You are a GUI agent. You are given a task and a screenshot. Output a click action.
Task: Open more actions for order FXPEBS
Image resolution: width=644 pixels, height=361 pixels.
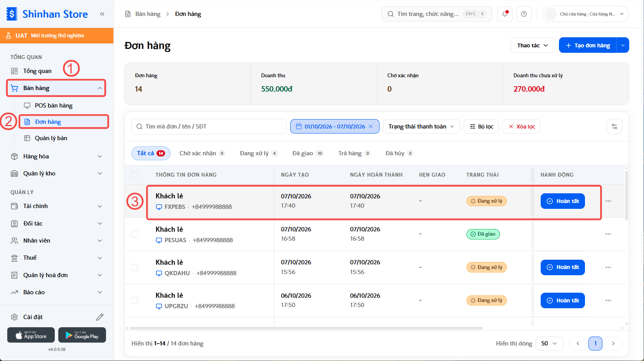[608, 201]
